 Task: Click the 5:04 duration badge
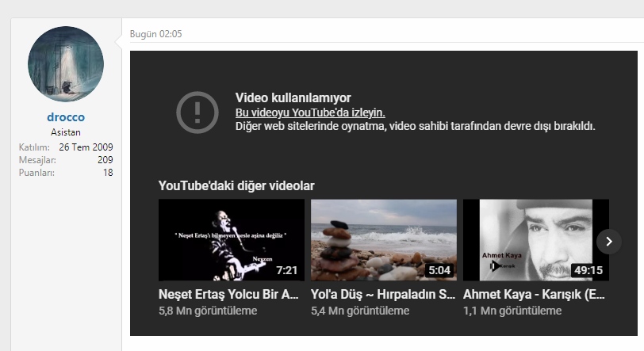pyautogui.click(x=439, y=270)
